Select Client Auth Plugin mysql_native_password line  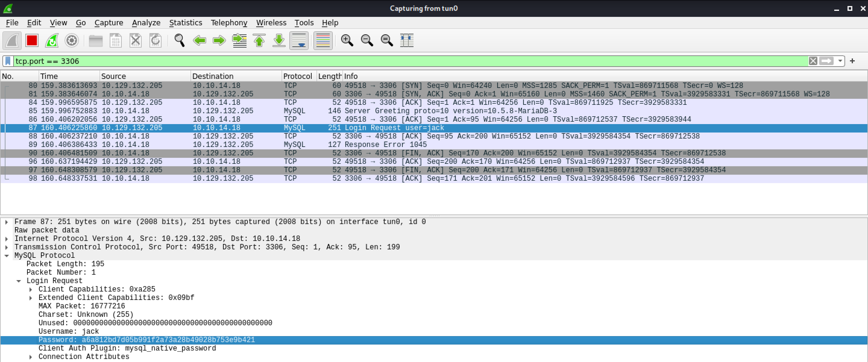[127, 348]
